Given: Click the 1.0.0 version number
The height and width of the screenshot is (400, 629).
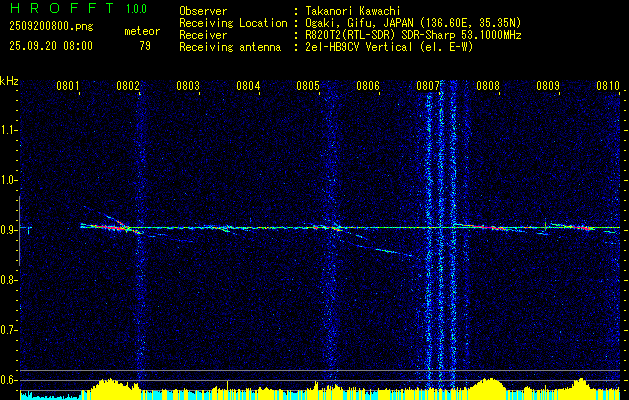Looking at the screenshot, I should tap(136, 9).
